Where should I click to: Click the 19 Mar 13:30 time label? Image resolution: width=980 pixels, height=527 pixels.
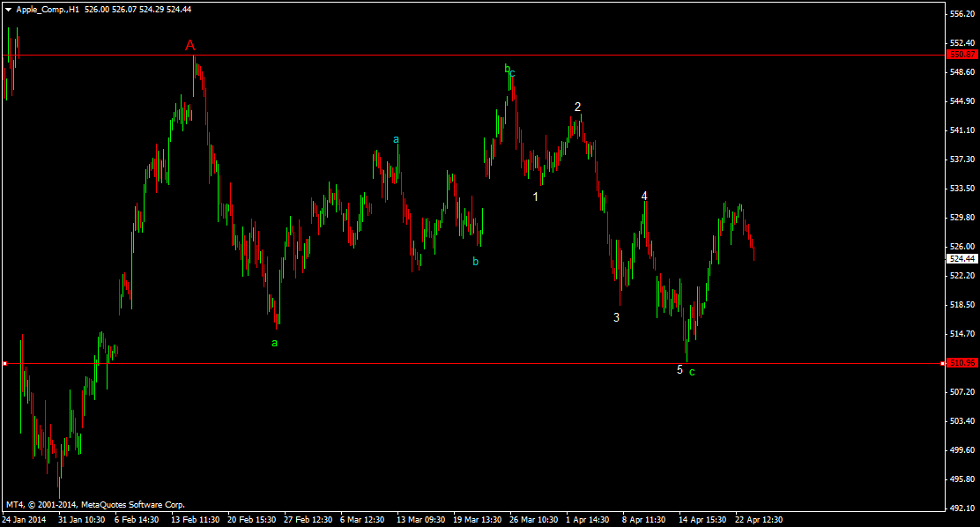(x=478, y=519)
